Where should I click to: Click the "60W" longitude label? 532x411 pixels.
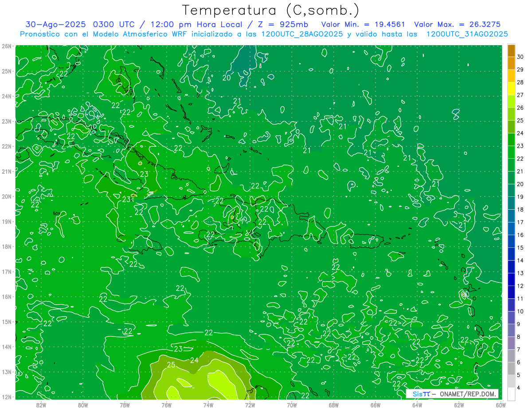pyautogui.click(x=501, y=404)
